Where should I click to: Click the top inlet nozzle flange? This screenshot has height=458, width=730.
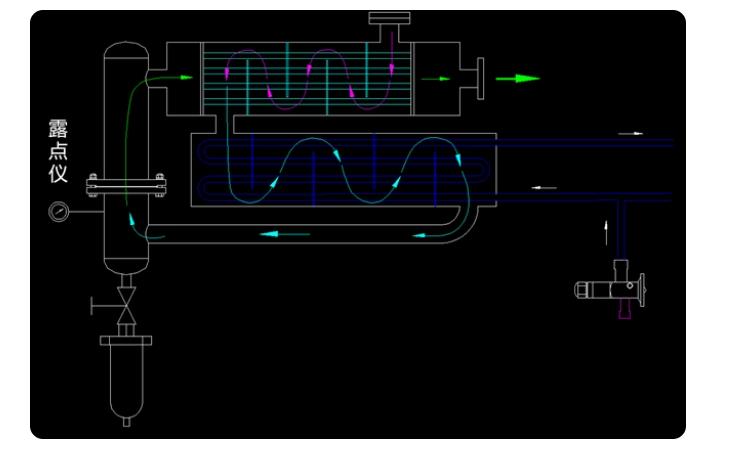[x=389, y=18]
